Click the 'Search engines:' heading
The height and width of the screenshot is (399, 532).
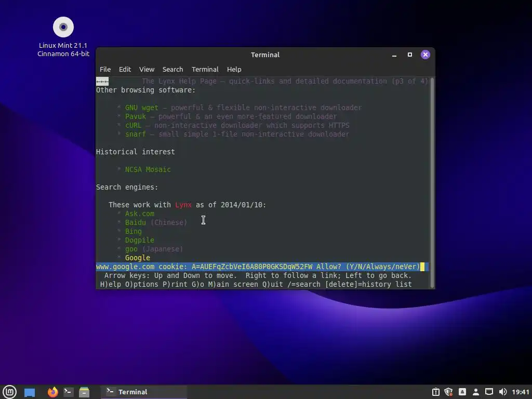point(127,187)
